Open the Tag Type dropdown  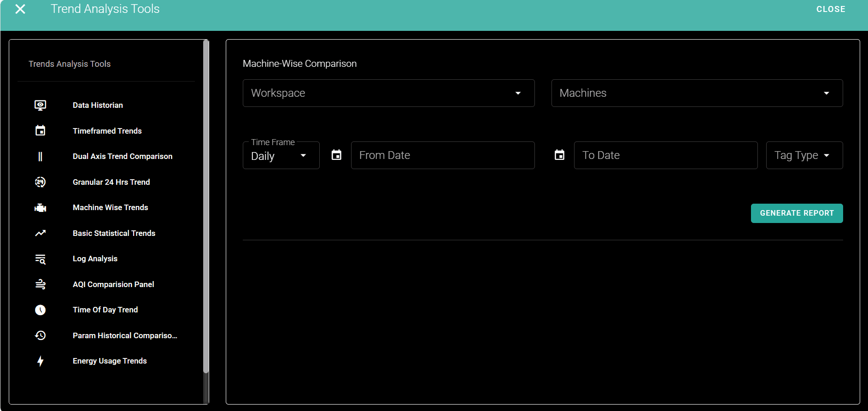click(804, 155)
